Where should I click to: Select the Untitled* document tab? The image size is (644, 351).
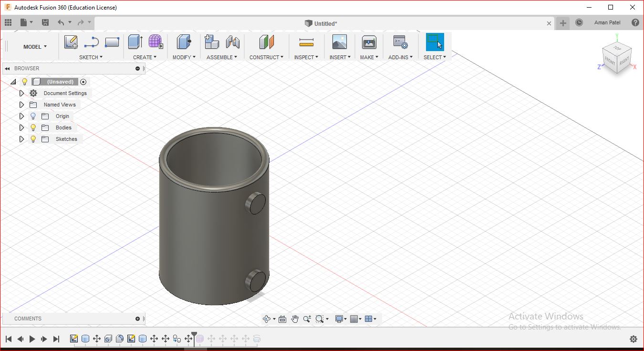(x=321, y=23)
